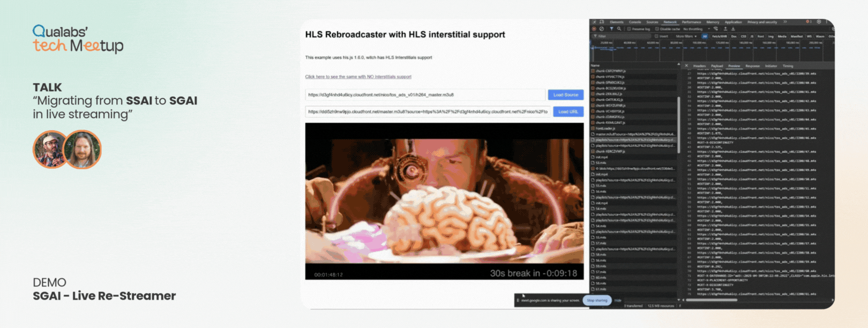Image resolution: width=868 pixels, height=328 pixels.
Task: Click the export HAR download icon
Action: [733, 29]
